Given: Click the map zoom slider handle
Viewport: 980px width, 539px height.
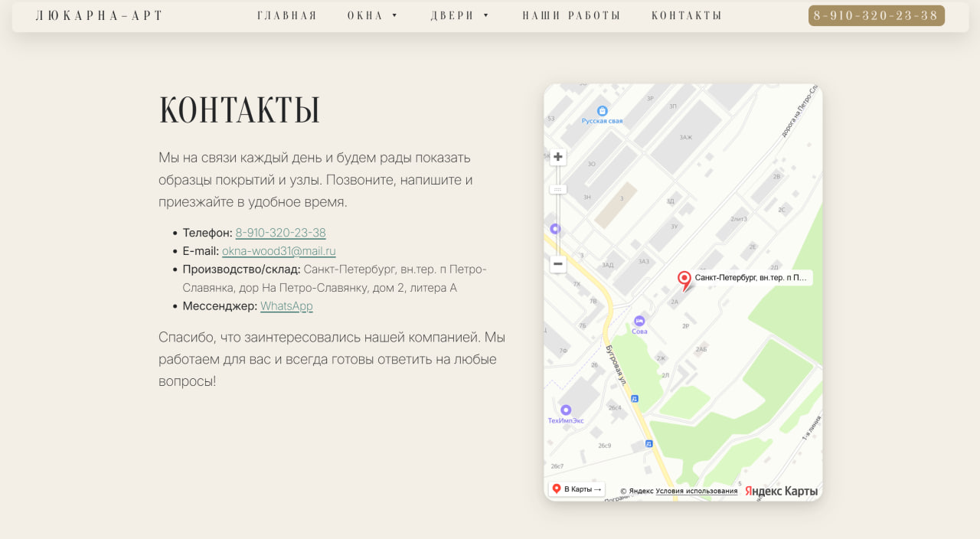Looking at the screenshot, I should pos(558,189).
